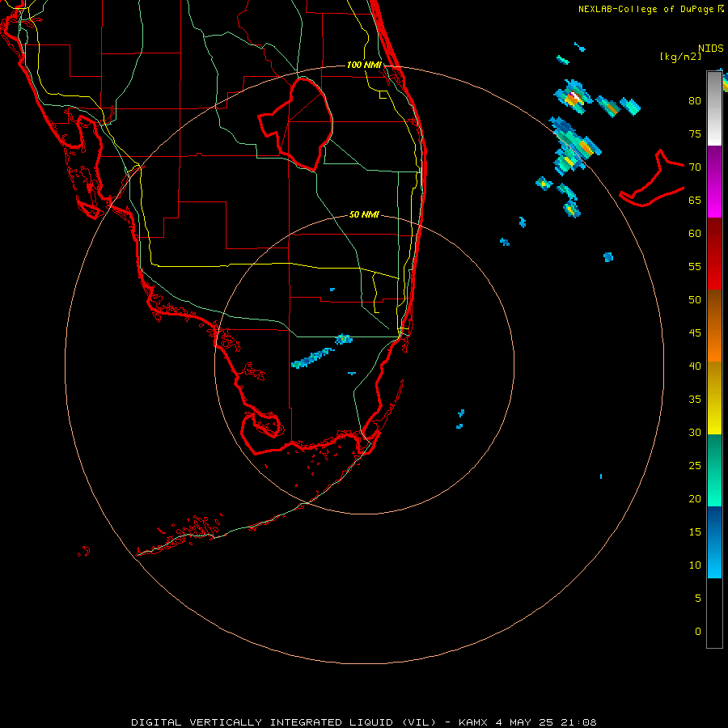Click the [kg/m2] units label

(x=680, y=57)
